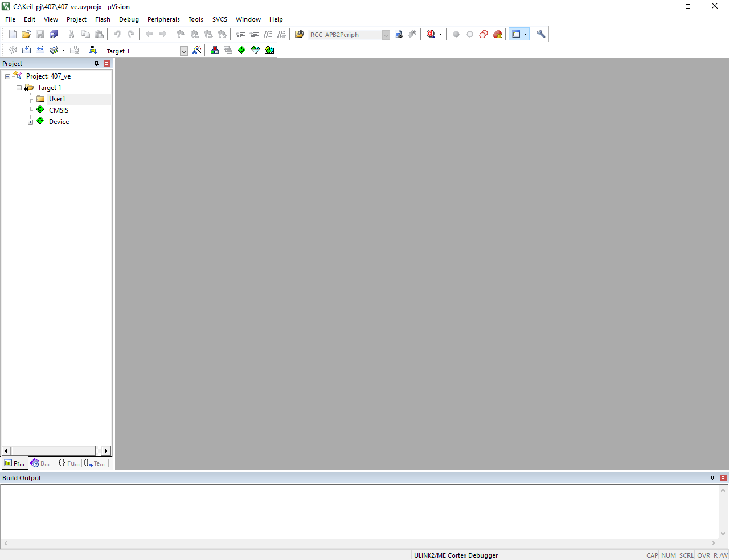Click Project panel scroll right arrow
Image resolution: width=729 pixels, height=560 pixels.
pos(106,451)
